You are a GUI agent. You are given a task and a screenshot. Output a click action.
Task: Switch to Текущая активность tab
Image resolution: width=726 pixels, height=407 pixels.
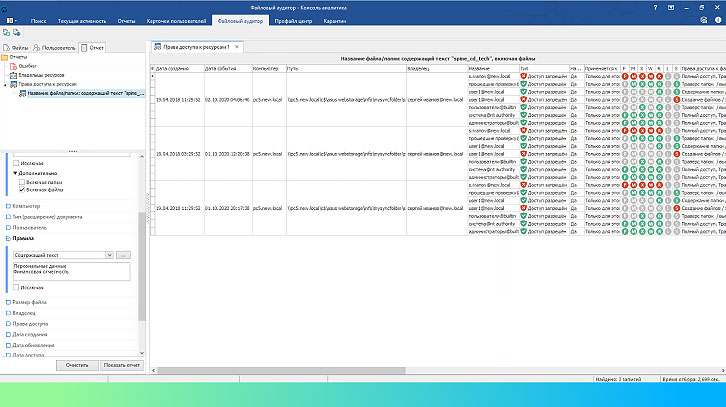pos(81,21)
